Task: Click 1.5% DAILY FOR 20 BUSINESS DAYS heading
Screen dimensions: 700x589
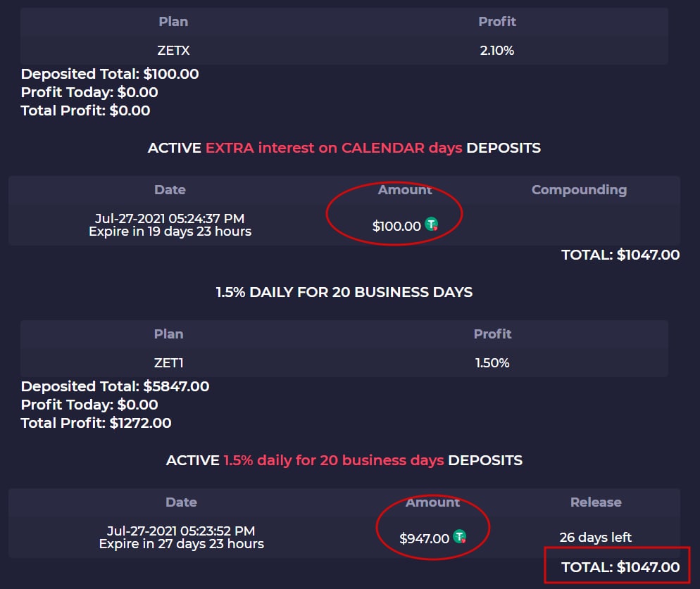Action: 344,292
